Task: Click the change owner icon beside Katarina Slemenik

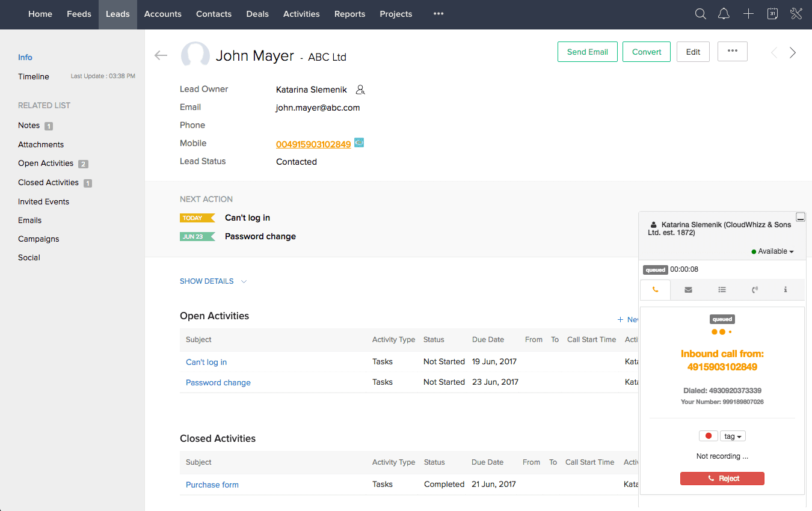Action: [x=360, y=90]
